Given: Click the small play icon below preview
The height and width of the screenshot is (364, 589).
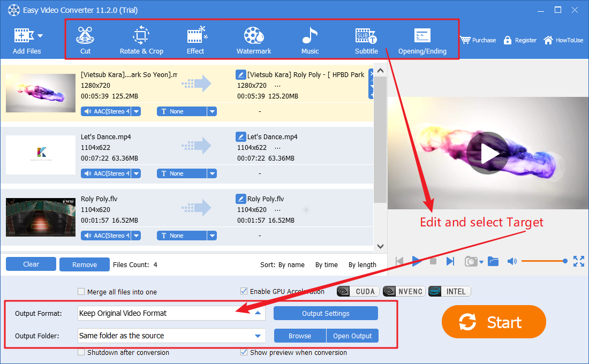Looking at the screenshot, I should (417, 261).
